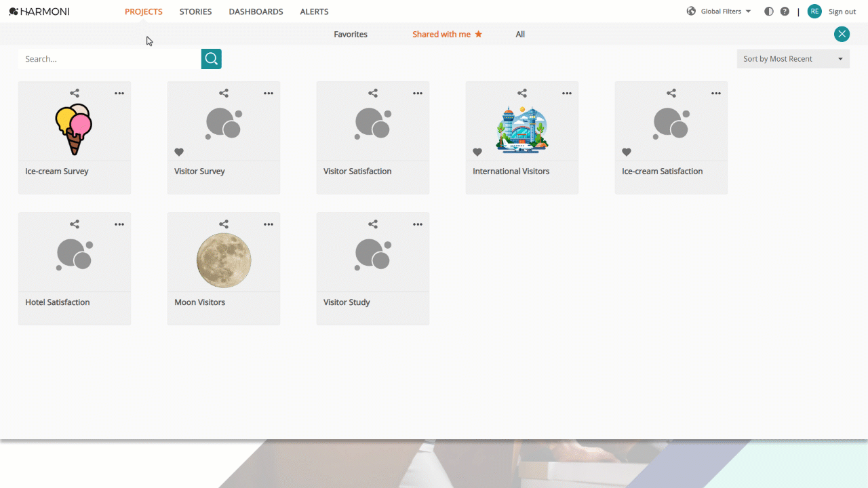Open more options for Ice-cream Satisfaction

coord(716,93)
